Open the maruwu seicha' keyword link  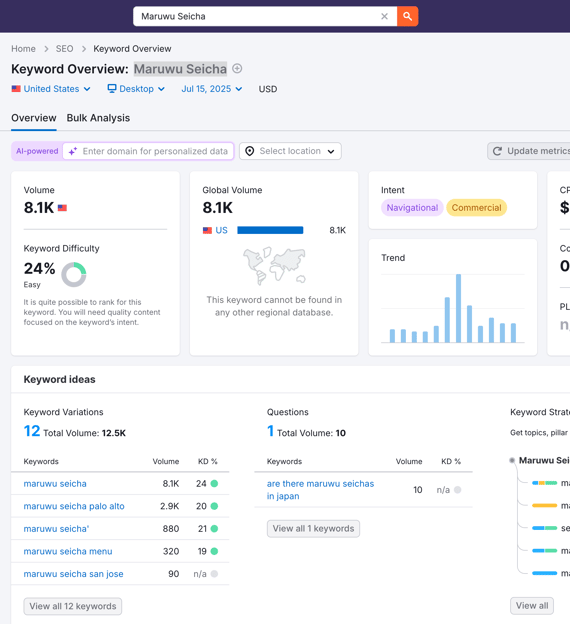click(56, 529)
